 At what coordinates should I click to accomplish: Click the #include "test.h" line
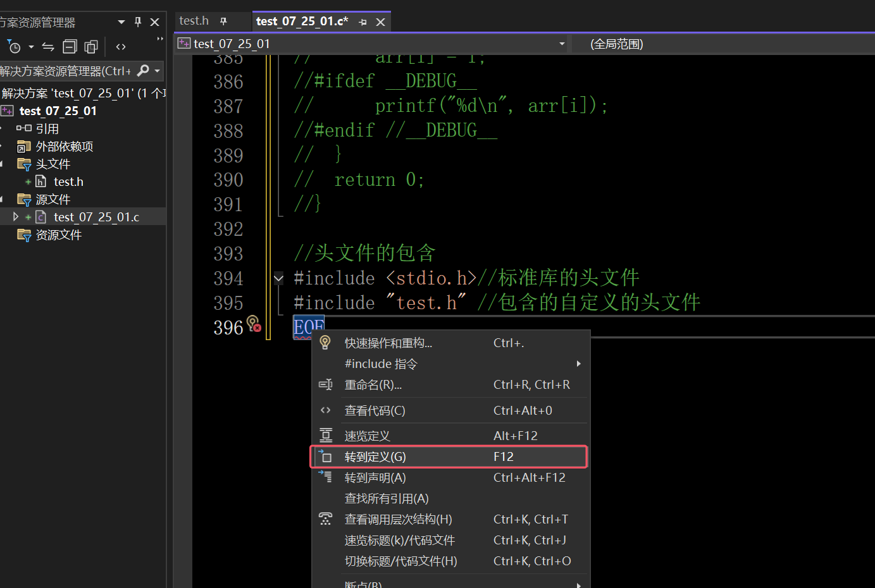[x=497, y=302]
